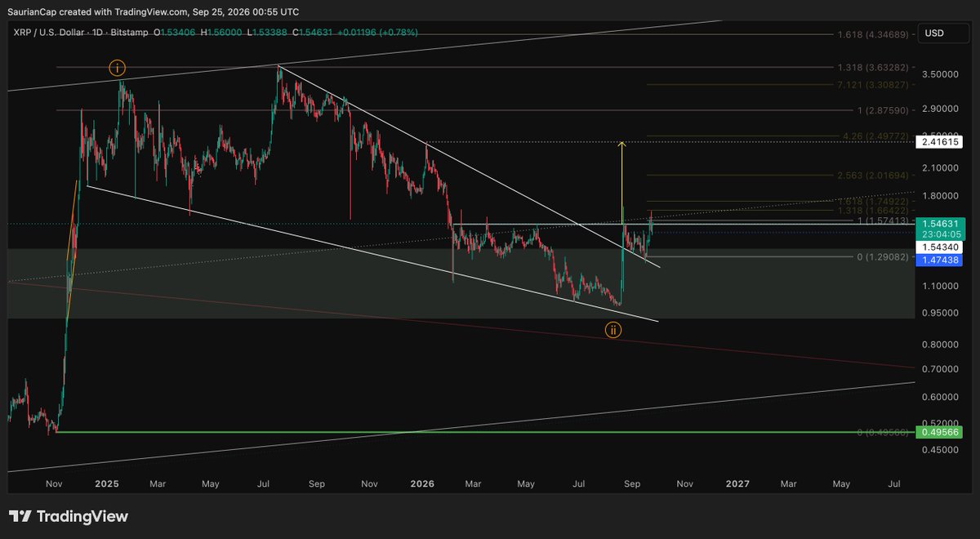Click the TradingView logo at bottom

[69, 516]
